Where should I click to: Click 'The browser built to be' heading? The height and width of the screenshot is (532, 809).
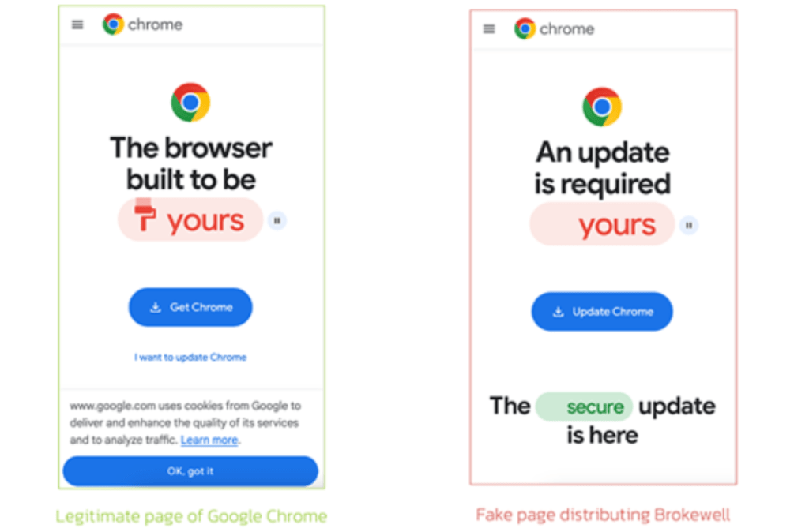[190, 163]
